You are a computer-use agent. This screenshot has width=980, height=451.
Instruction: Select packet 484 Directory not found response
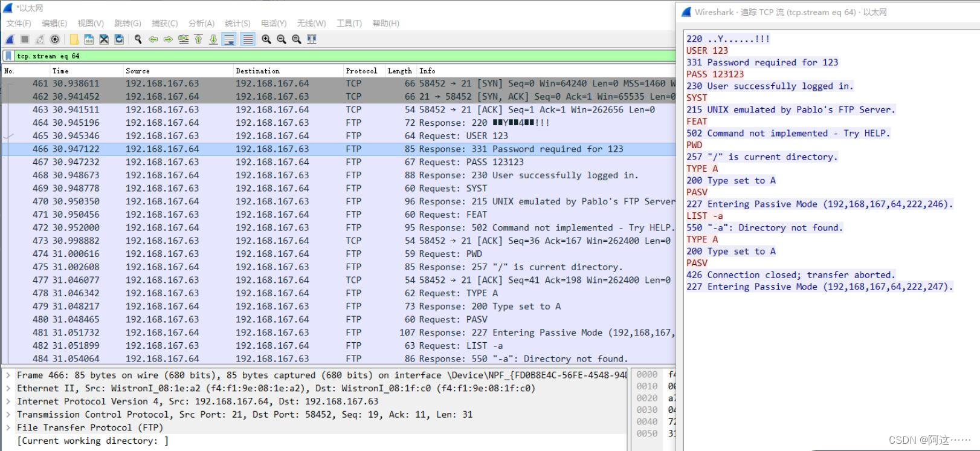tap(338, 359)
